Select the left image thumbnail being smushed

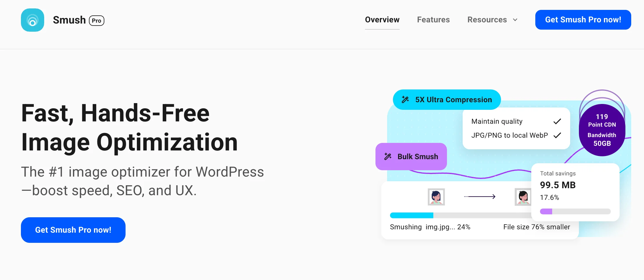pyautogui.click(x=436, y=196)
